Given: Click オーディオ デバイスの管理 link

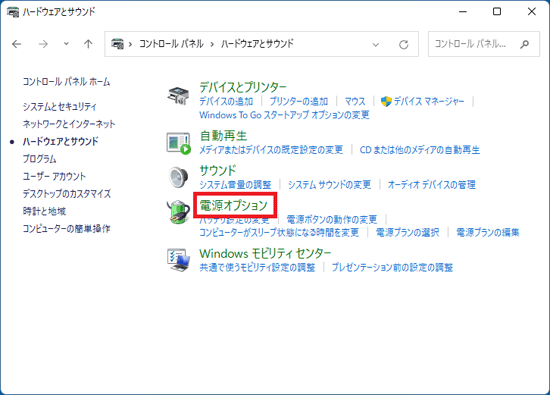Looking at the screenshot, I should click(431, 185).
